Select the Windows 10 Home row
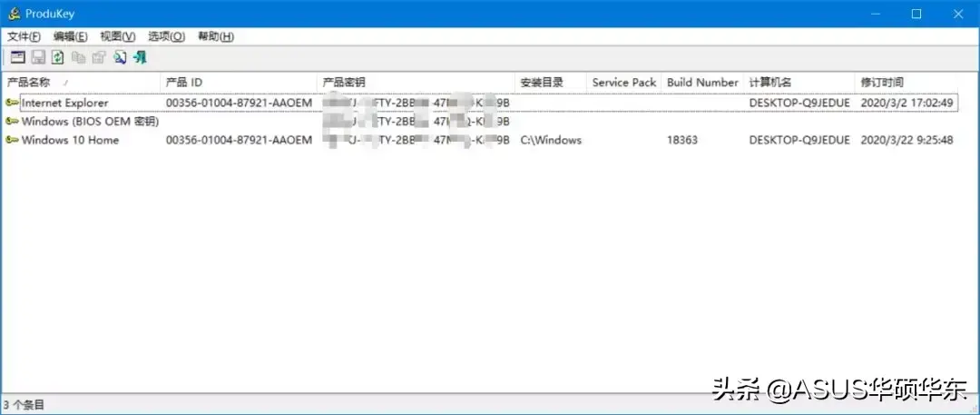This screenshot has width=980, height=415. pos(480,140)
